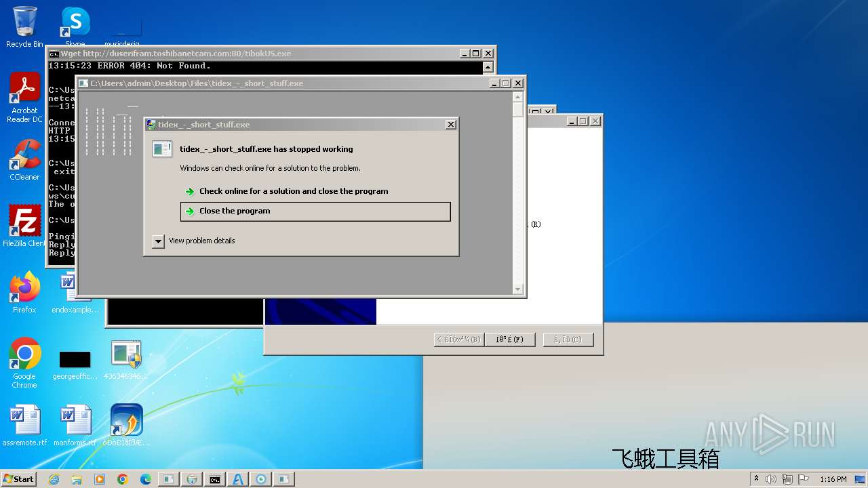
Task: Close the 'stopped working' error dialog
Action: tap(451, 125)
